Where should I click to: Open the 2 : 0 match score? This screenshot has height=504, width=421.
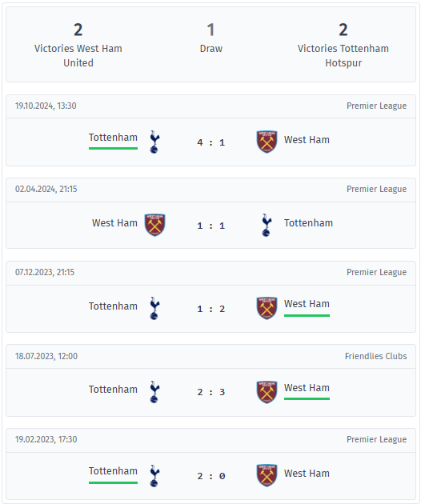211,476
